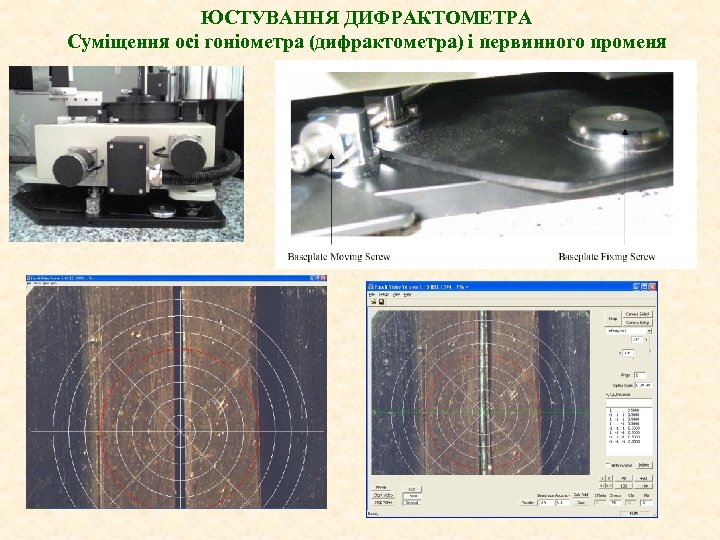Open the File menu in the left window

point(30,283)
